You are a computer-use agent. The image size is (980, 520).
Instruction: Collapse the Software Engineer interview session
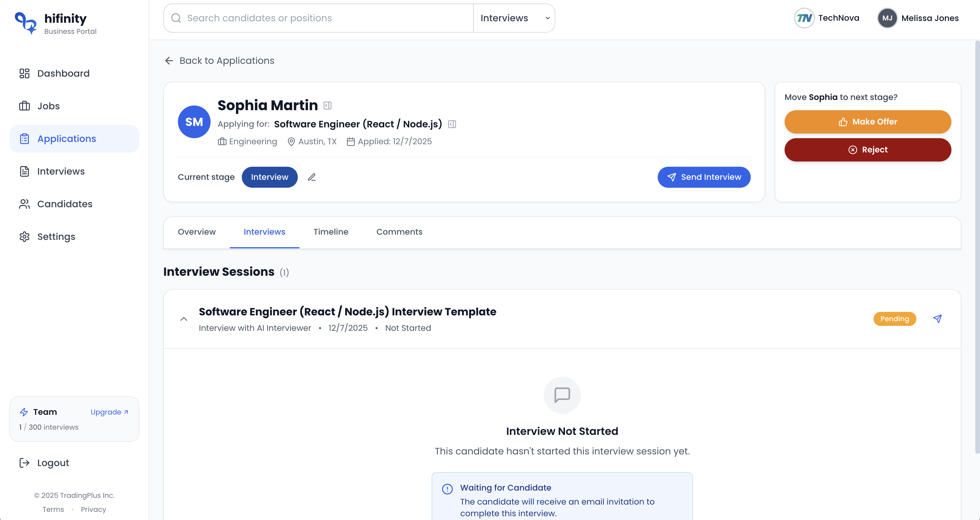point(184,319)
